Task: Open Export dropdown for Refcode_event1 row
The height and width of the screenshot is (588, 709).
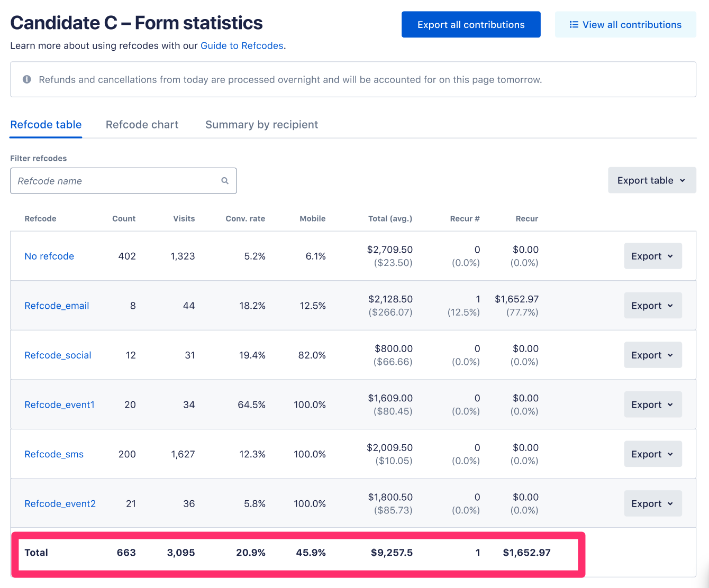Action: (652, 405)
